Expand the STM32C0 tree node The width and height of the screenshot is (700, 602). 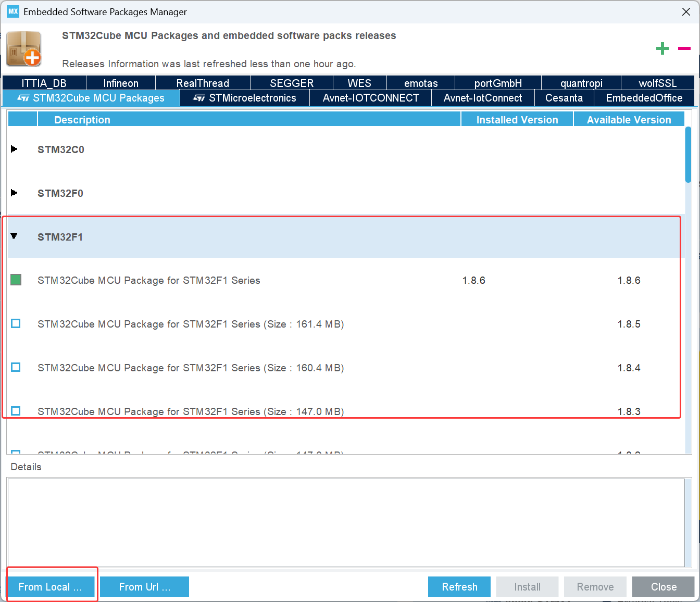[x=14, y=149]
